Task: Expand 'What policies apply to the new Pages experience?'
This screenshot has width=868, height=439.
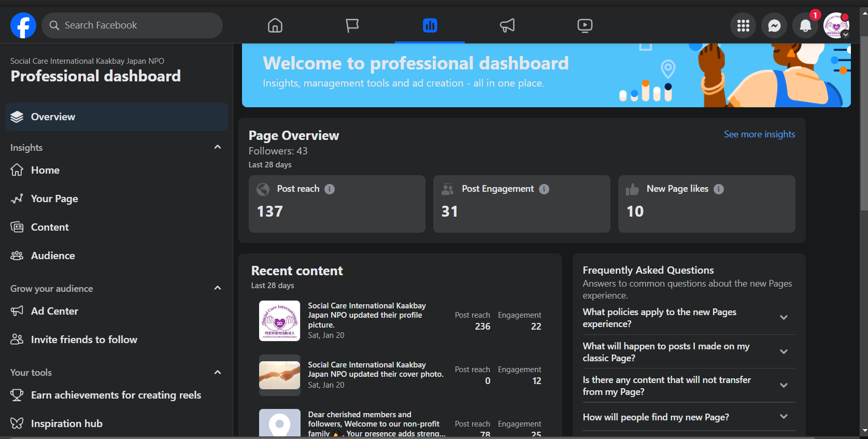Action: (784, 318)
